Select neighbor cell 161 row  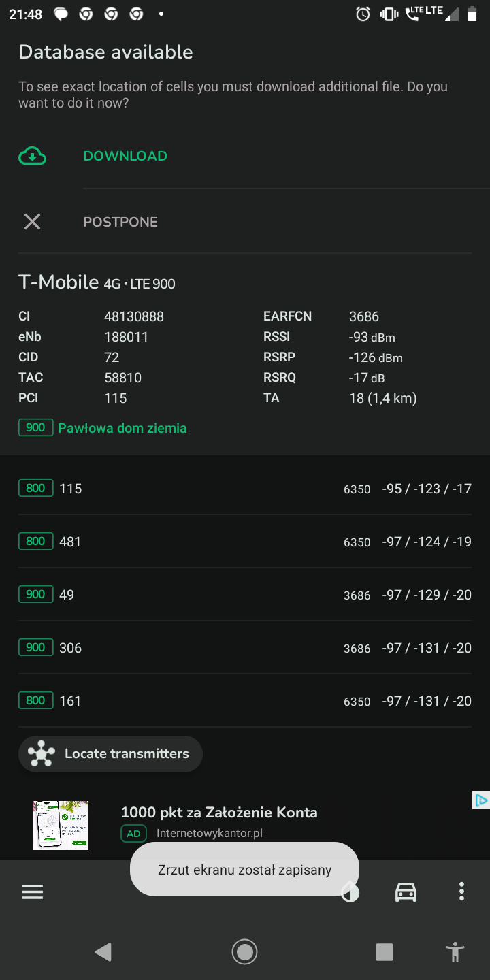tap(245, 701)
